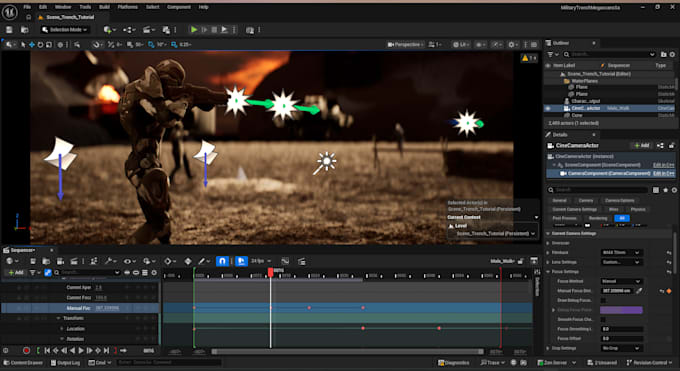The image size is (680, 371).
Task: Open the Crop Settings dropdown
Action: click(x=621, y=348)
